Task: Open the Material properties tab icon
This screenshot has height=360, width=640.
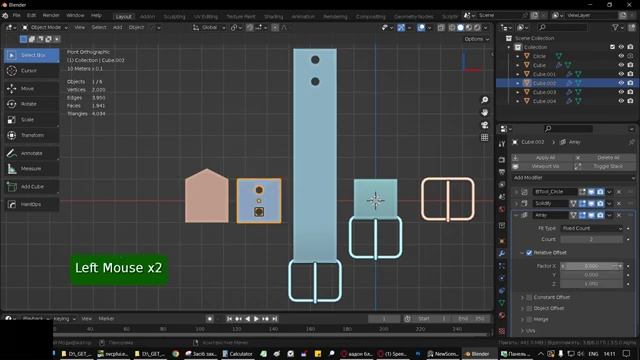Action: pos(502,315)
